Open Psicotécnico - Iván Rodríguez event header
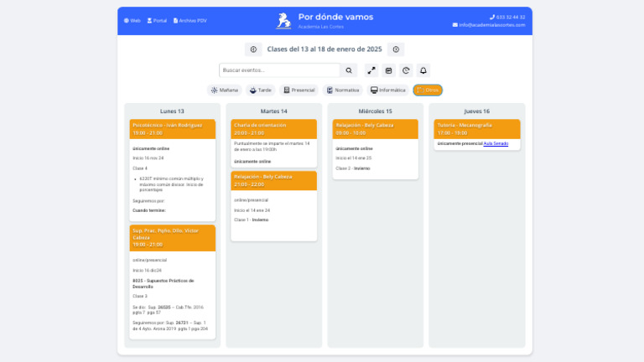Screen dimensions: 644x362 [173, 129]
